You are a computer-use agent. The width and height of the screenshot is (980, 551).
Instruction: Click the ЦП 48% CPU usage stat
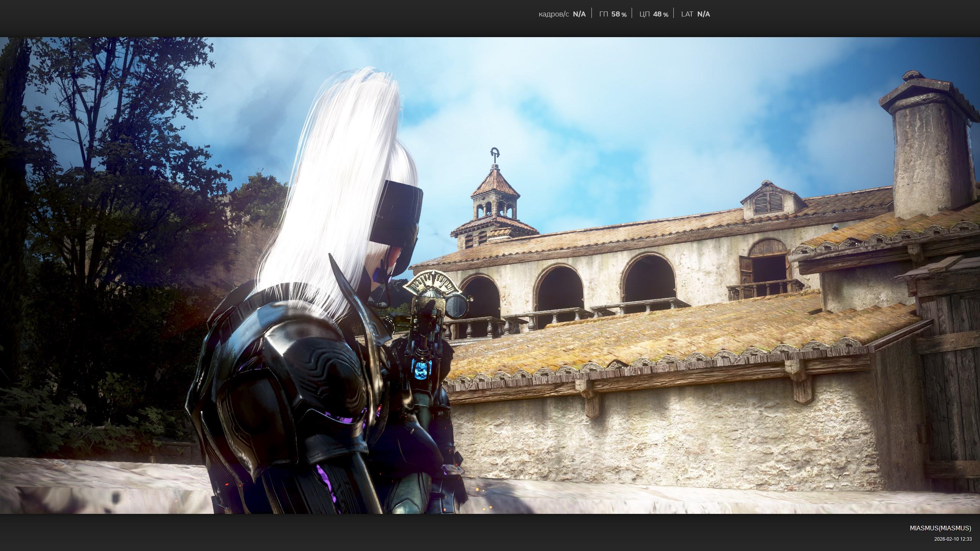point(653,14)
